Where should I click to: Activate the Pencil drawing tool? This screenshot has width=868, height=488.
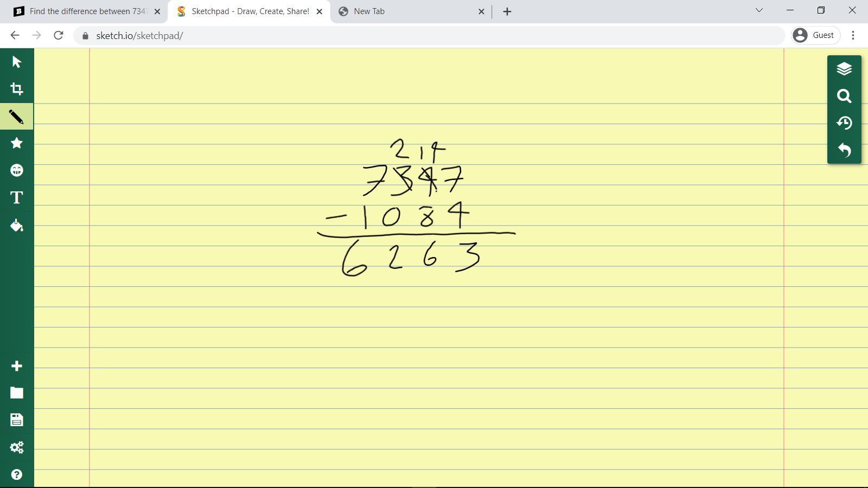tap(17, 117)
